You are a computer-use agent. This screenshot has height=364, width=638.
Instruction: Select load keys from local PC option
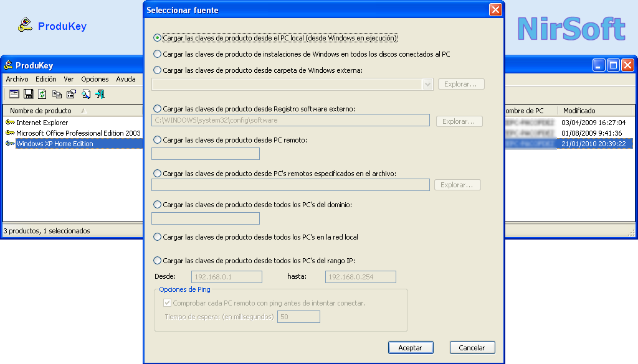(x=157, y=38)
